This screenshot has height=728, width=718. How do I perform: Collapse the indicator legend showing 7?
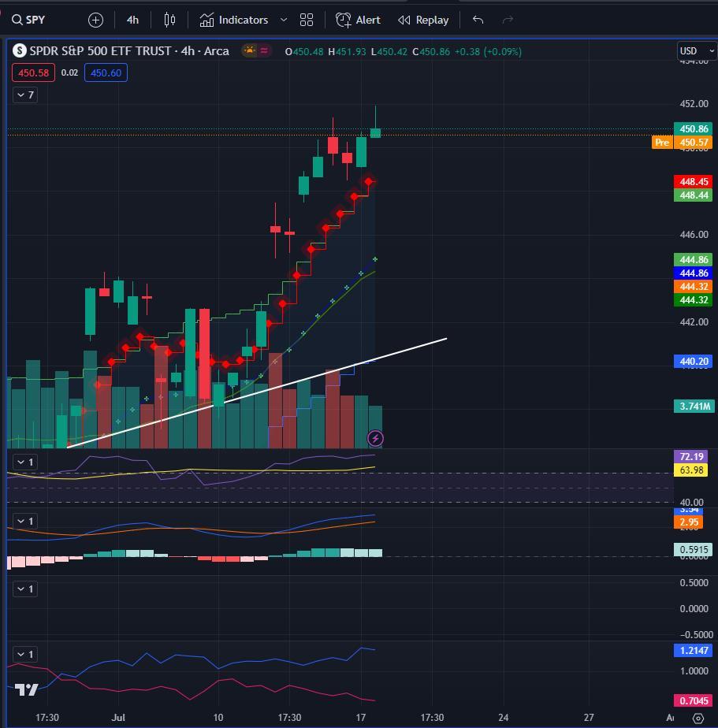pyautogui.click(x=25, y=95)
